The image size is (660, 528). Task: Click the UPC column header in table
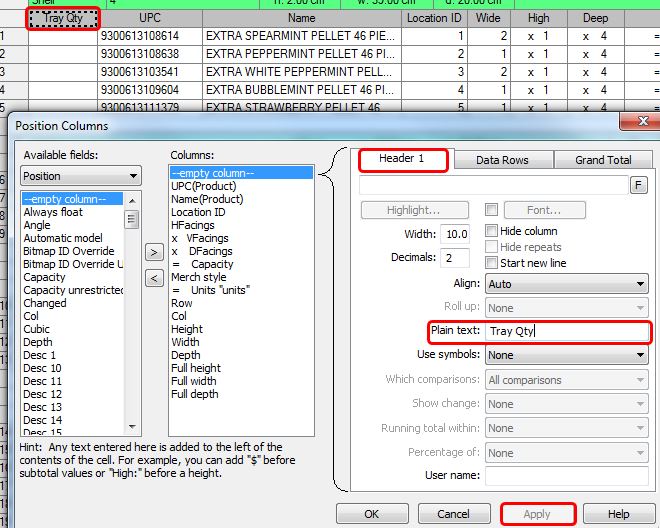150,18
